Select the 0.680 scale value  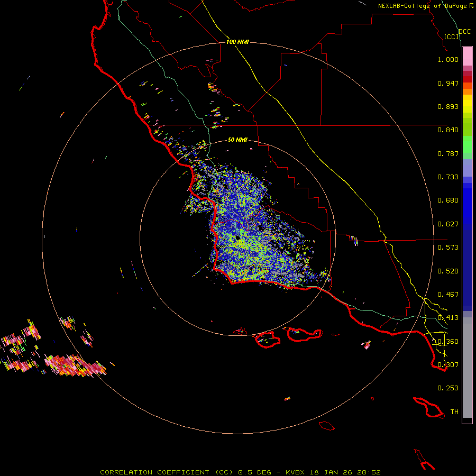448,200
